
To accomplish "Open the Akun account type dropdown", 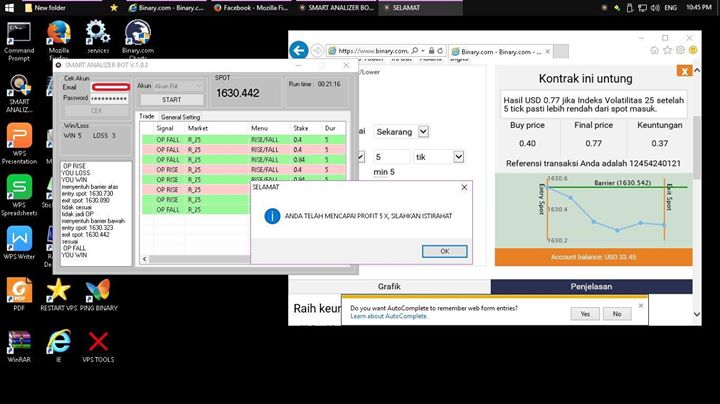I will tap(178, 86).
